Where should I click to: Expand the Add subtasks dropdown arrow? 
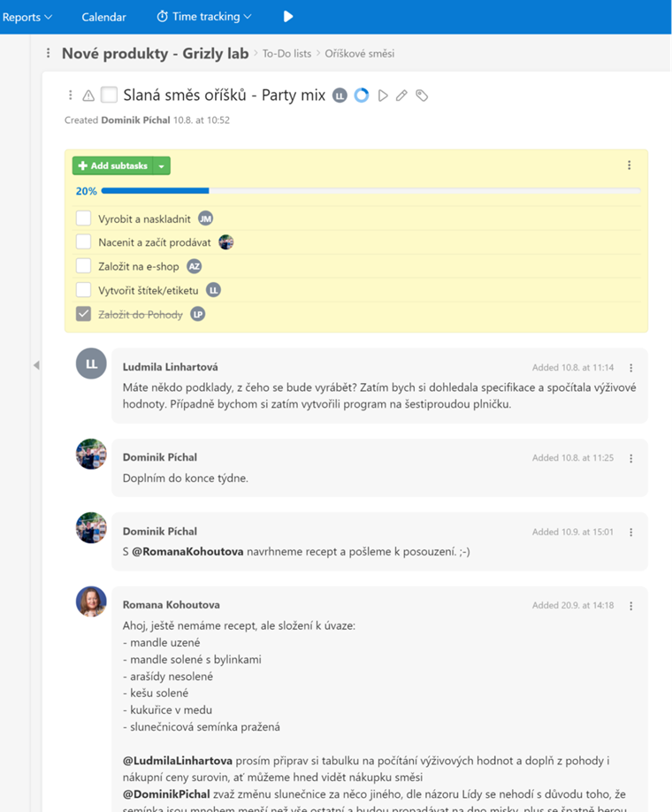click(x=162, y=166)
